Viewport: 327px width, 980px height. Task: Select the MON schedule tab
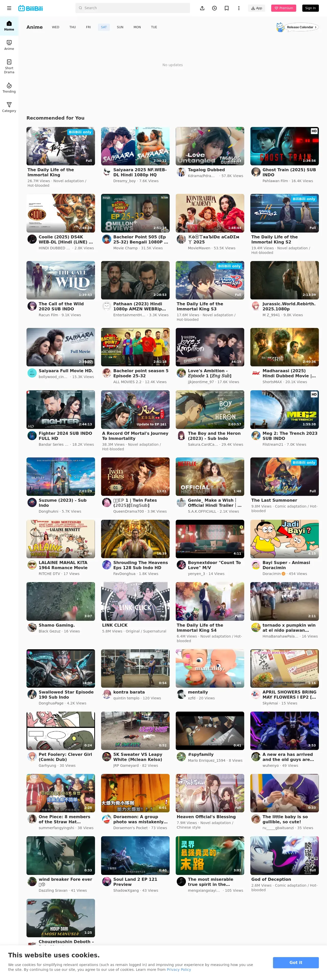(x=137, y=27)
